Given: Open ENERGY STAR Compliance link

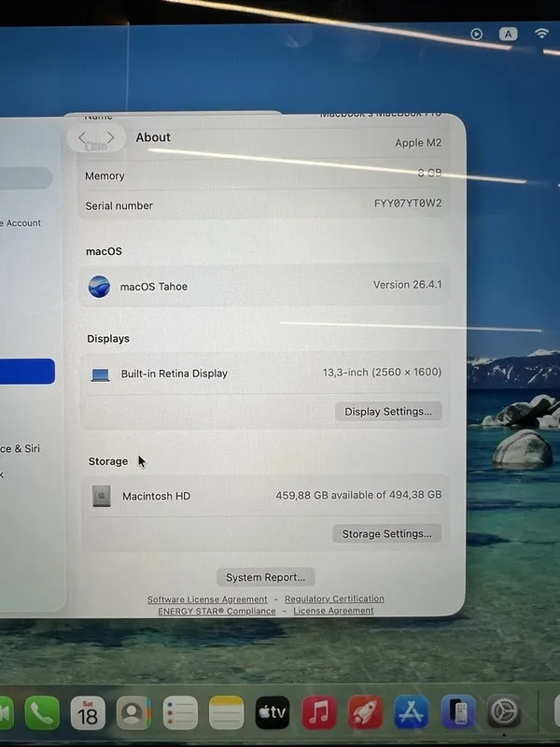Looking at the screenshot, I should pyautogui.click(x=217, y=612).
